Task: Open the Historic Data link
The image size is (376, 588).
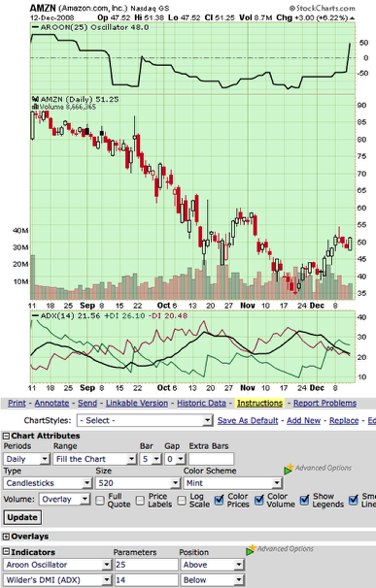Action: (201, 403)
